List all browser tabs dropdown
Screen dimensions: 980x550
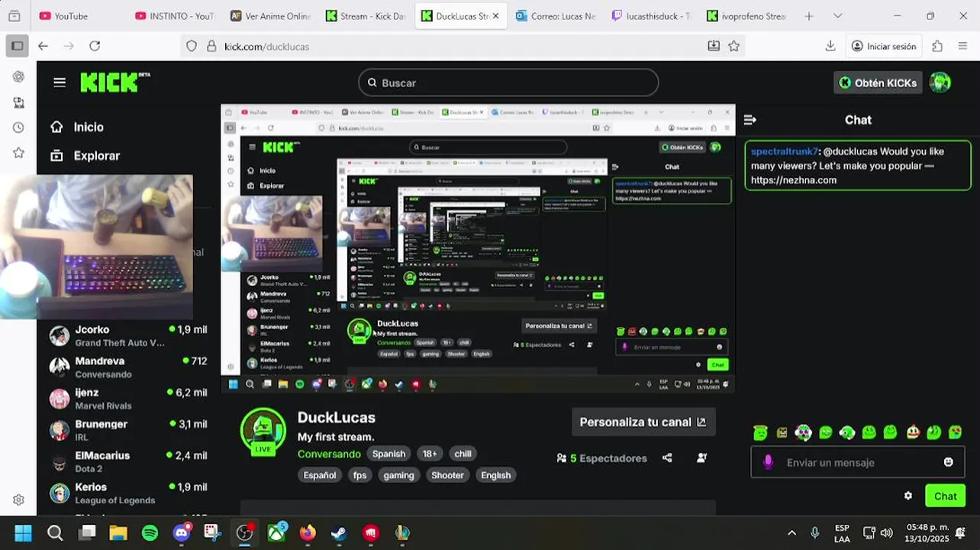click(837, 16)
